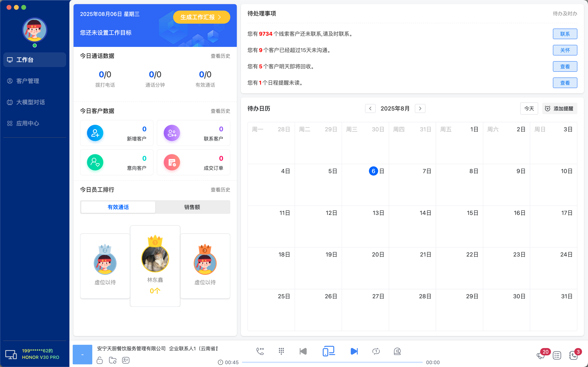Click 添加提醒 to add a reminder
This screenshot has width=588, height=367.
click(x=560, y=108)
